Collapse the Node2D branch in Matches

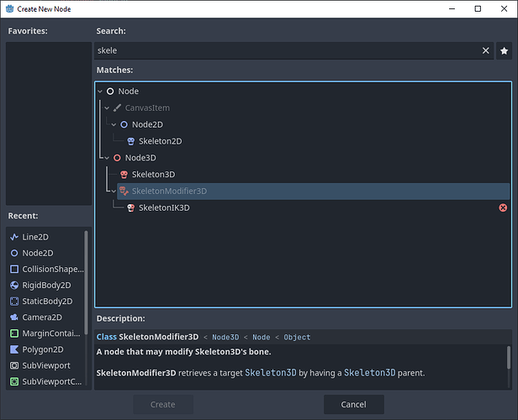pyautogui.click(x=114, y=124)
